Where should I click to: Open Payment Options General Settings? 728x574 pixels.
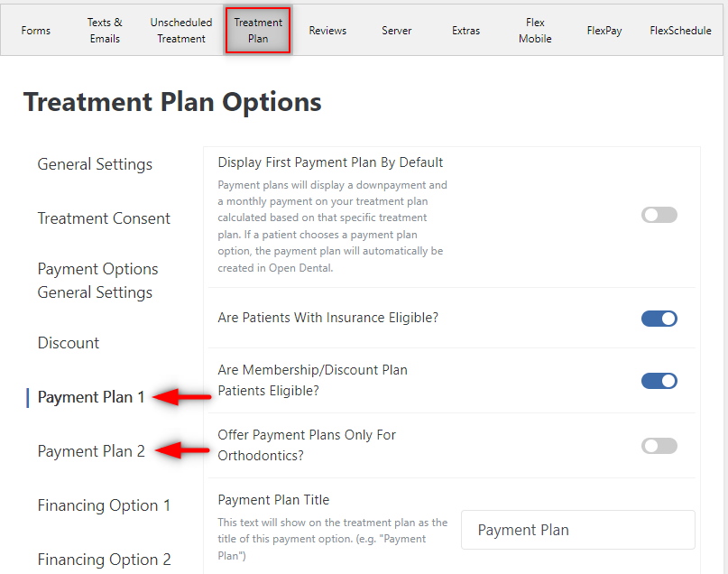tap(97, 280)
